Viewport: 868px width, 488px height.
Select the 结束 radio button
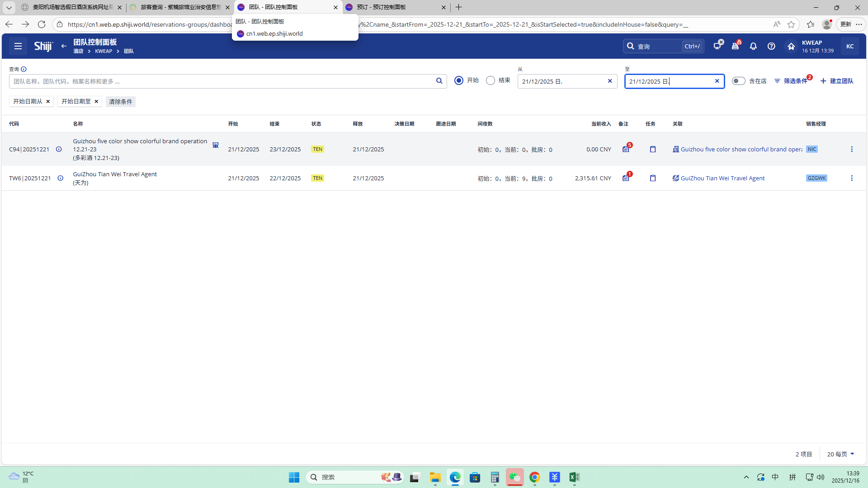491,80
